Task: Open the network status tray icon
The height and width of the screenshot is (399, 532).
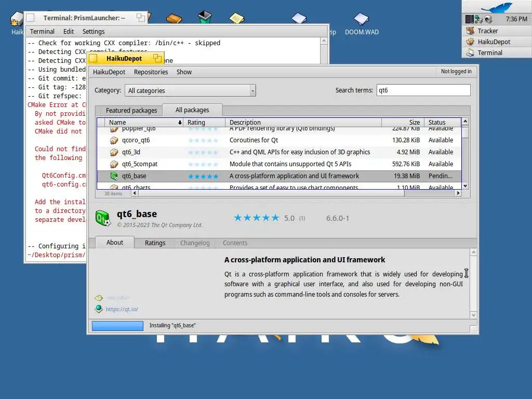Action: pos(478,19)
